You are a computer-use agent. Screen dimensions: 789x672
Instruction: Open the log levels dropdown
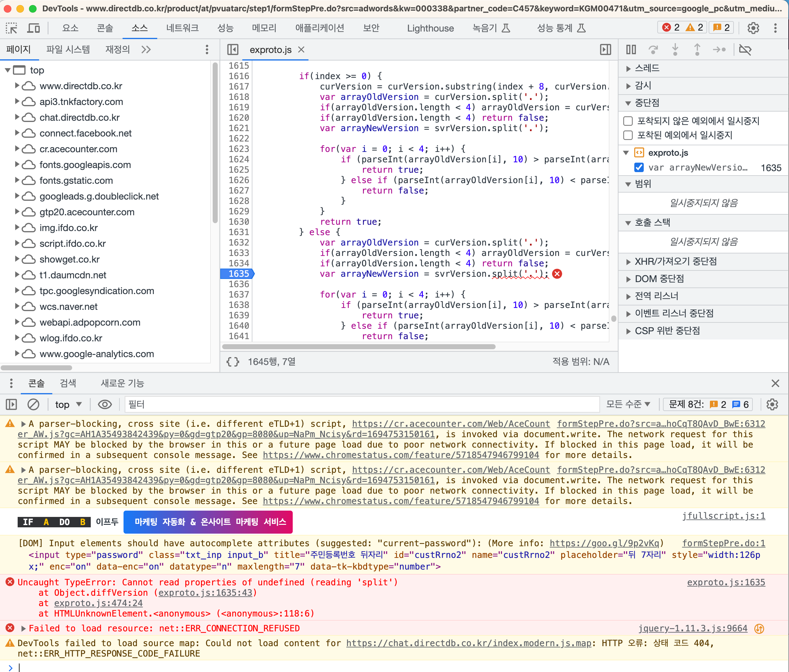pyautogui.click(x=628, y=404)
